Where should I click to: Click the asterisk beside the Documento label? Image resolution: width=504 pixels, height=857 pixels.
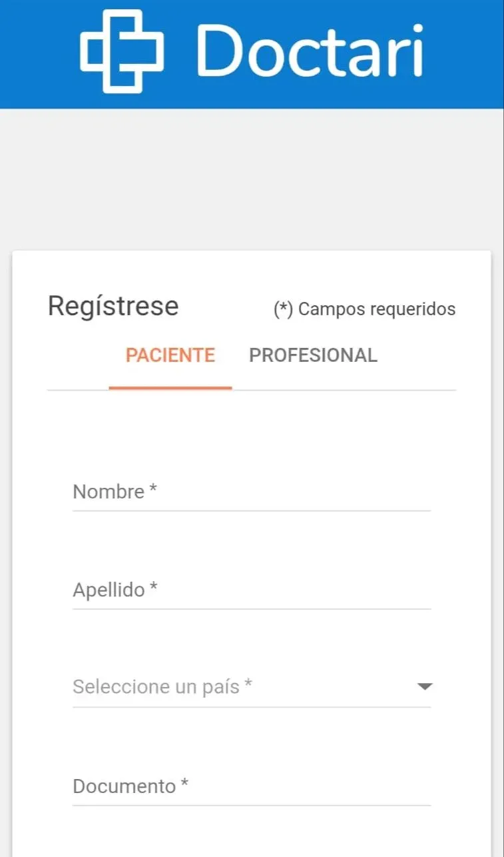pyautogui.click(x=185, y=784)
